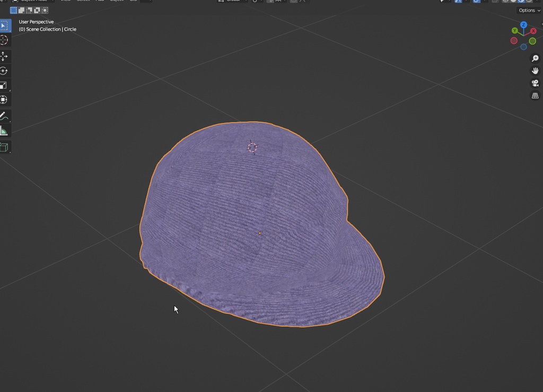Click the "User Perspective" viewport label
543x392 pixels.
pos(36,22)
